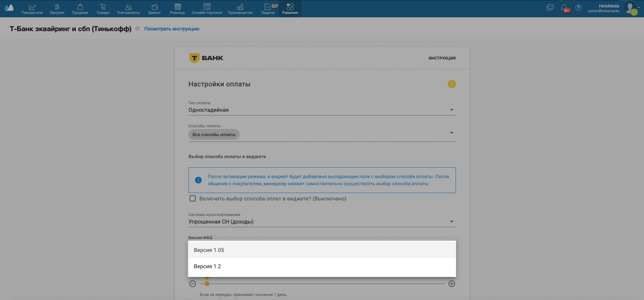Open the Посмотреть инструкцию link
The image size is (644, 300).
coord(172,29)
